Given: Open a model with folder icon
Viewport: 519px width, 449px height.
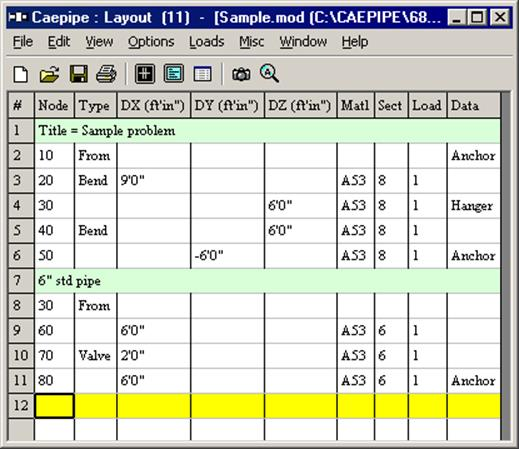Looking at the screenshot, I should pos(49,74).
